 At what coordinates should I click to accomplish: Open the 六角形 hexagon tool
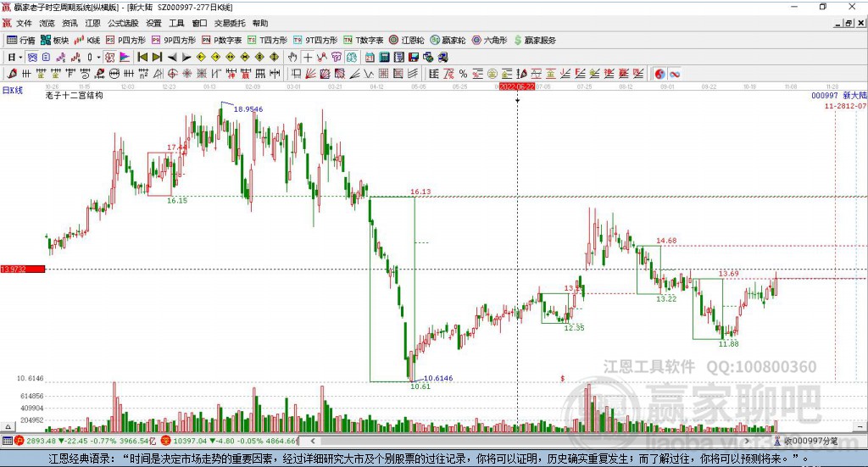pos(489,41)
